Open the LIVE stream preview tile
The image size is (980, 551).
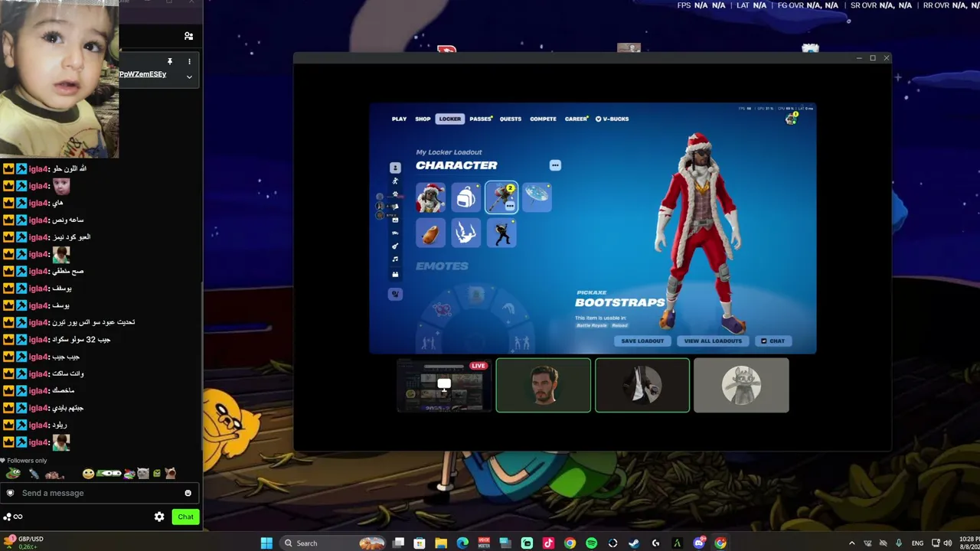444,386
